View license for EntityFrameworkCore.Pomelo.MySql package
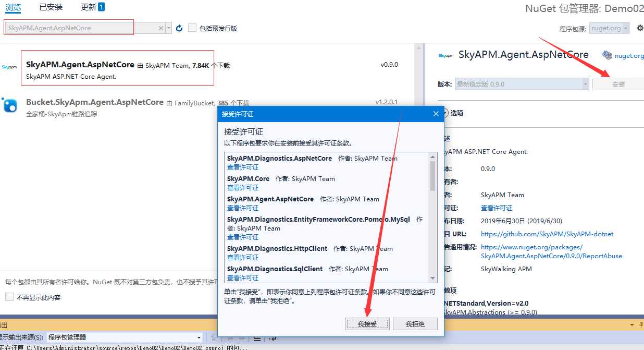The height and width of the screenshot is (350, 644). tap(243, 237)
